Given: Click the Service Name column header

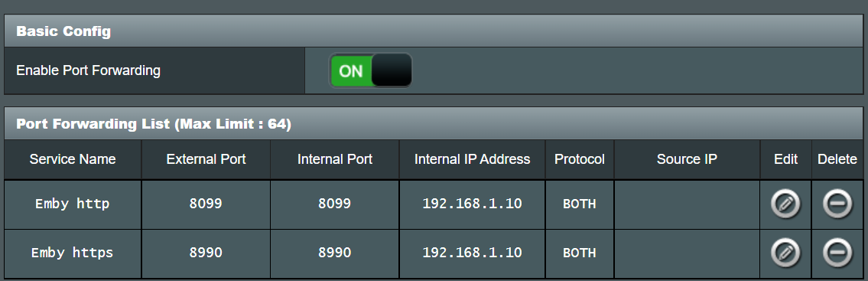Looking at the screenshot, I should tap(73, 159).
